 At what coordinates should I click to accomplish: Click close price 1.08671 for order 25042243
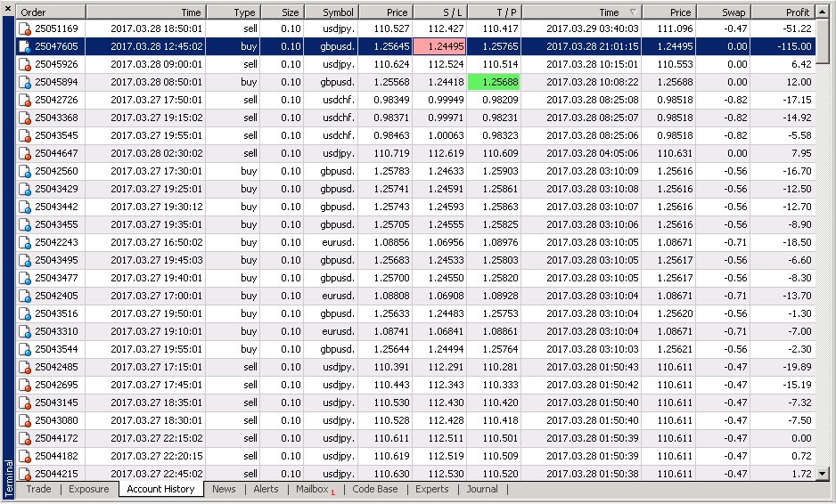[x=675, y=242]
